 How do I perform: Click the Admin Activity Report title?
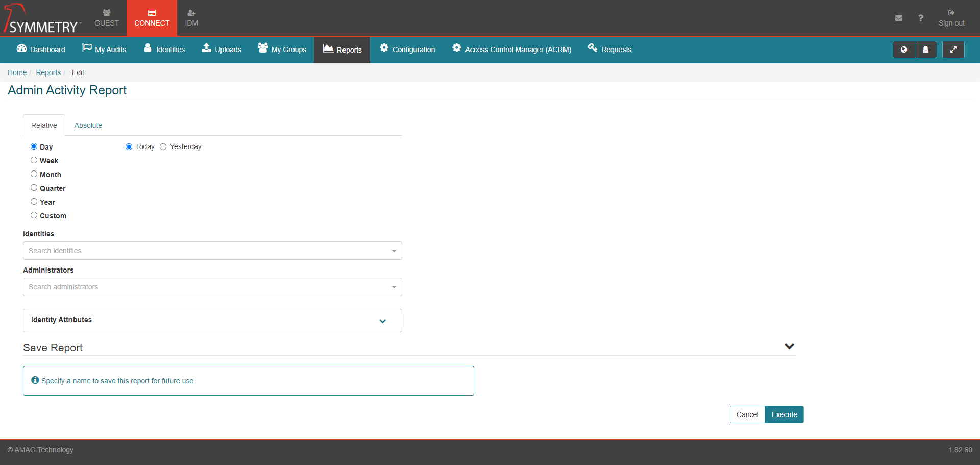point(67,90)
